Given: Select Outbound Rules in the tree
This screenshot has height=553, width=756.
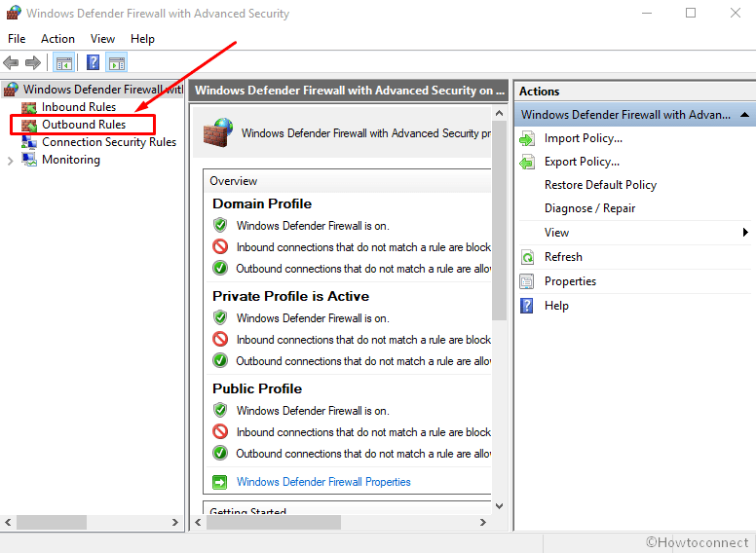Looking at the screenshot, I should pos(83,125).
